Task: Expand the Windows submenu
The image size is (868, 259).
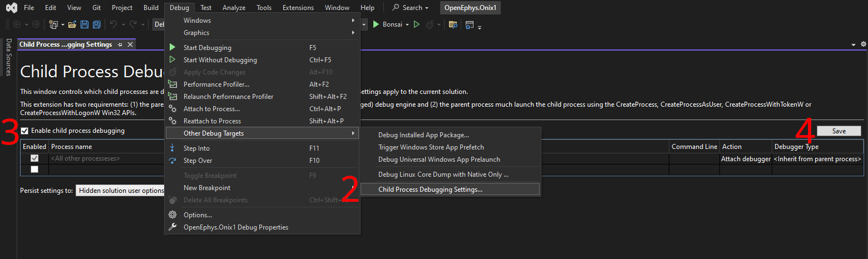Action: click(x=263, y=21)
